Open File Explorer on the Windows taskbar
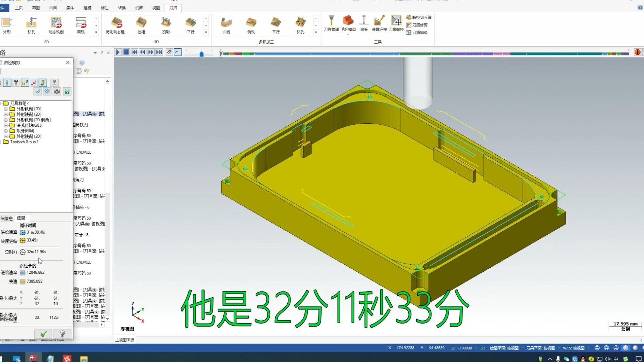This screenshot has width=644, height=362. click(84, 359)
